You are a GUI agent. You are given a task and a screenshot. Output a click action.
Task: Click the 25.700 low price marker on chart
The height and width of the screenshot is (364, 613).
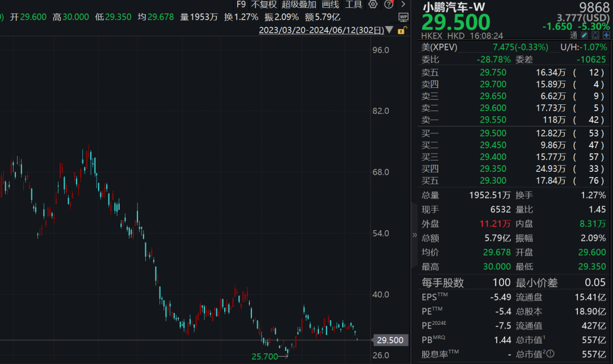(x=264, y=356)
